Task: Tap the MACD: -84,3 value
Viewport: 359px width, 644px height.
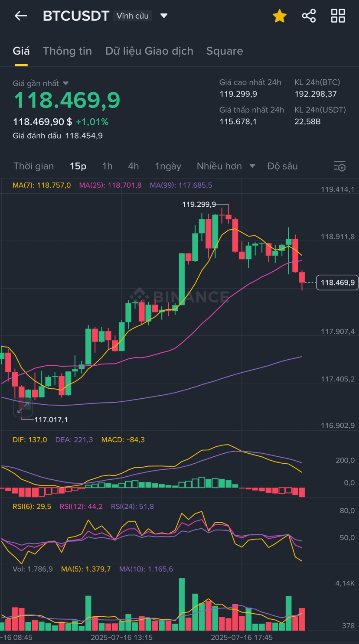Action: (x=123, y=439)
